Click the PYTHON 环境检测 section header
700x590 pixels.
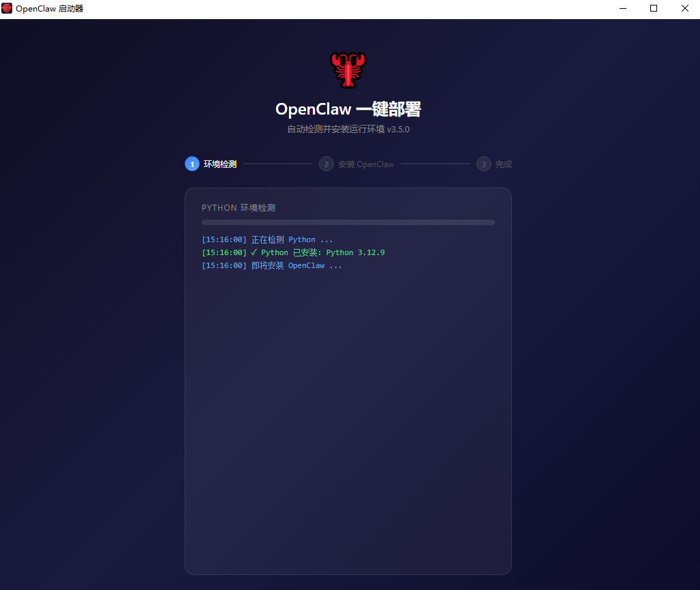click(x=239, y=208)
